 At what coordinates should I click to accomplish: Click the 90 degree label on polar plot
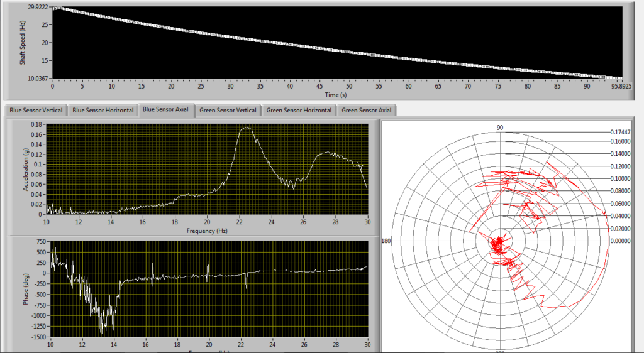501,128
